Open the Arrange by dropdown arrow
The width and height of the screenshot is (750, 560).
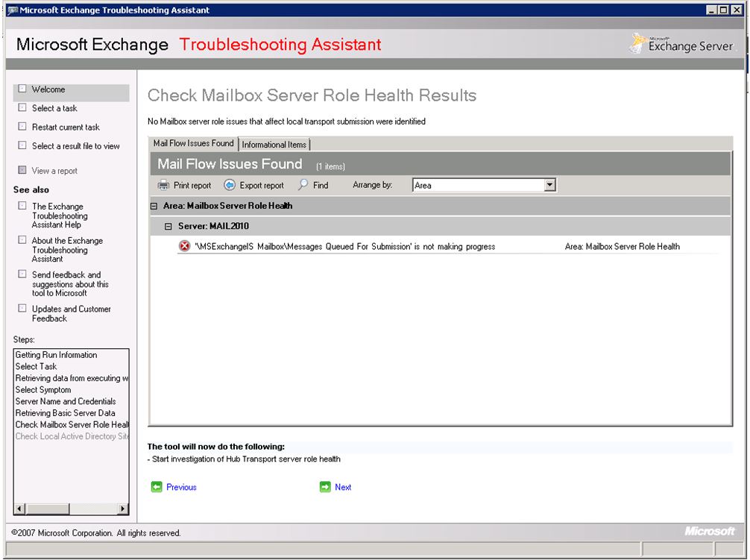(549, 185)
